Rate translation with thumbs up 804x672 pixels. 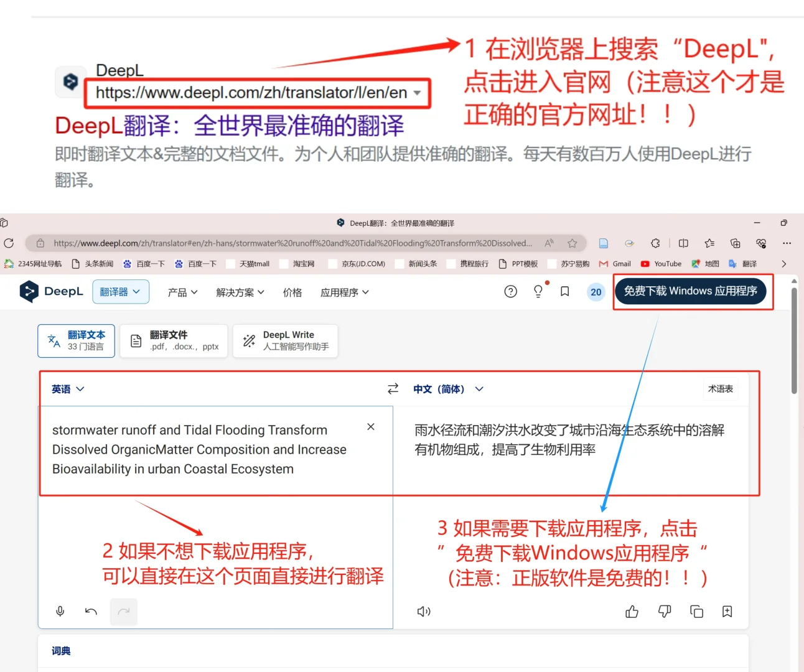pos(632,611)
